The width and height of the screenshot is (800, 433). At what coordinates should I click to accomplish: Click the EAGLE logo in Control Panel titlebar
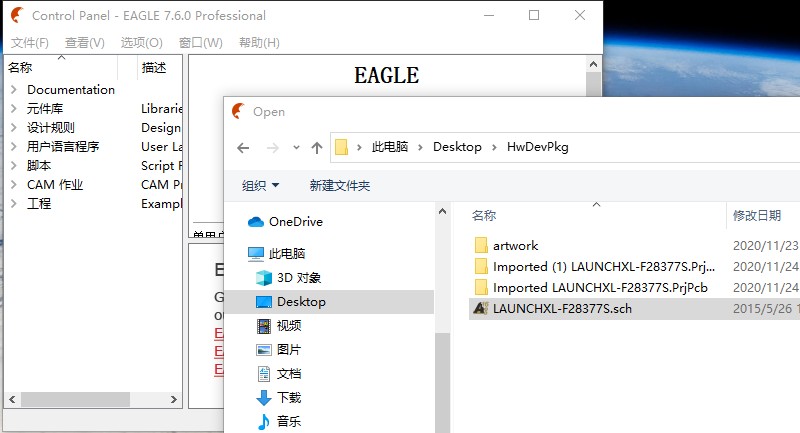coord(17,15)
